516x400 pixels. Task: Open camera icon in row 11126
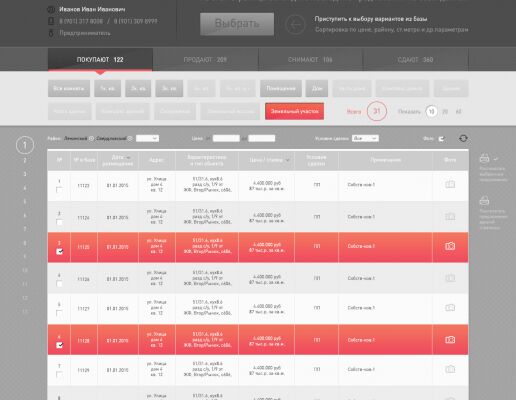point(450,278)
